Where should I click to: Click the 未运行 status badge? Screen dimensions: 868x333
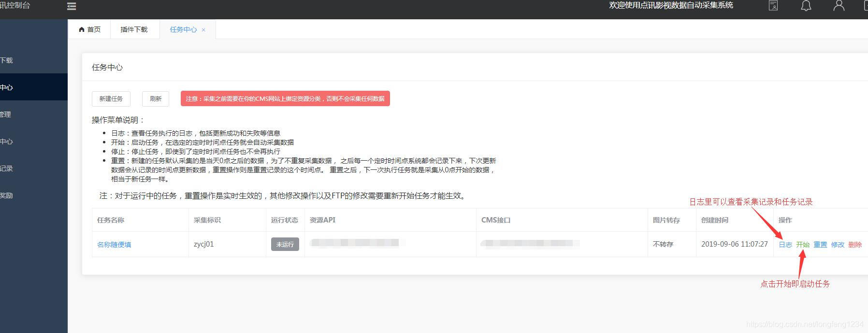(x=285, y=244)
